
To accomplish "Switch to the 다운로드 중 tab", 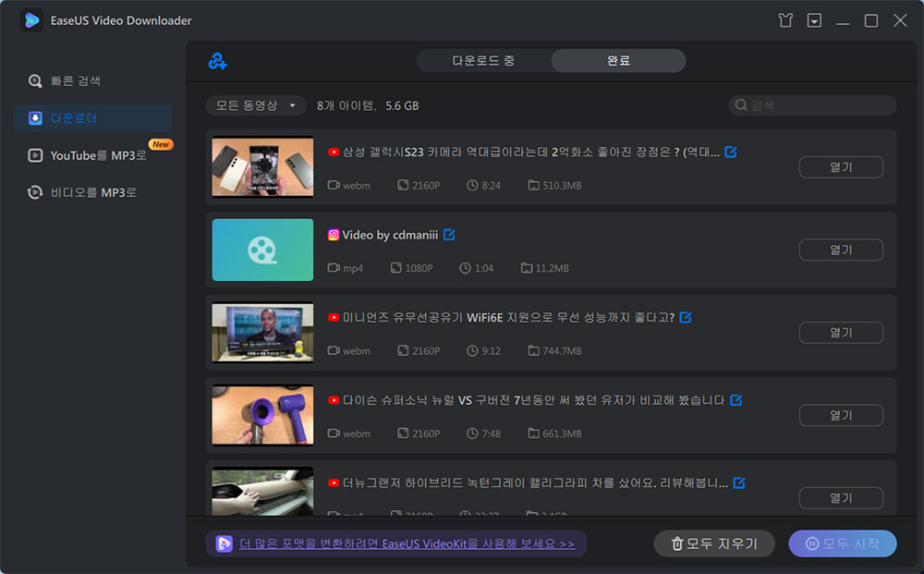I will click(x=484, y=61).
